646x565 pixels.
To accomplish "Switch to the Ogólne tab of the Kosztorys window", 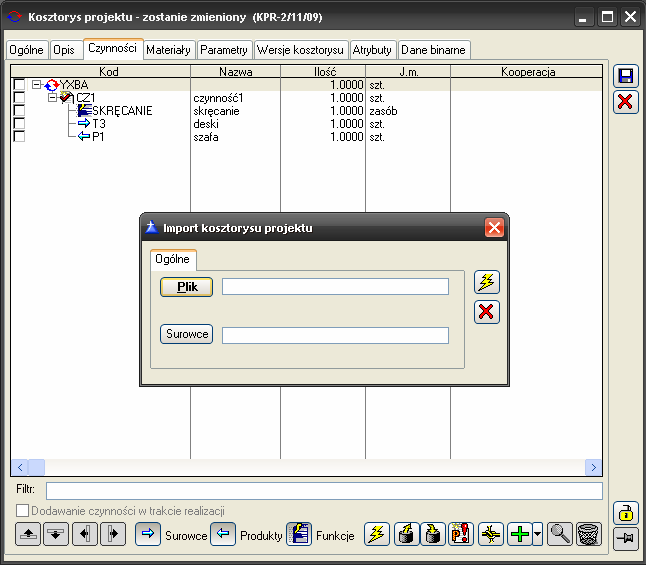I will [x=26, y=50].
